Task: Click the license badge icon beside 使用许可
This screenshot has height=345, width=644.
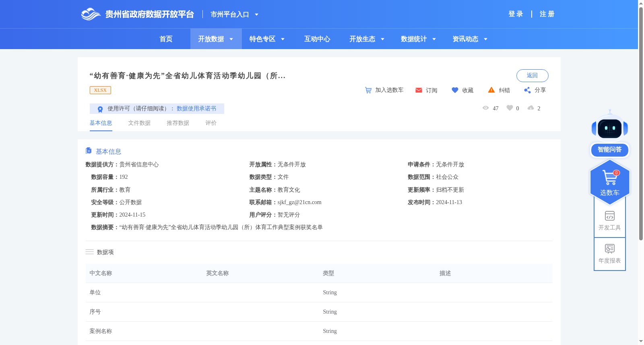Action: 100,109
